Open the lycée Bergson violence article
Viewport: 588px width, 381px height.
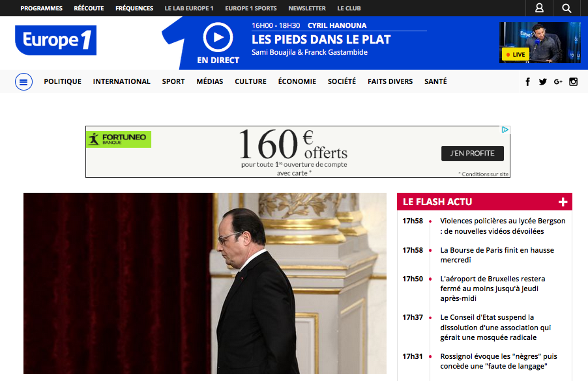pyautogui.click(x=503, y=226)
